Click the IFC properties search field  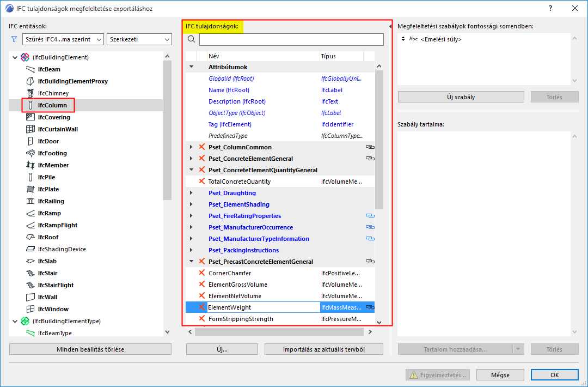(291, 39)
